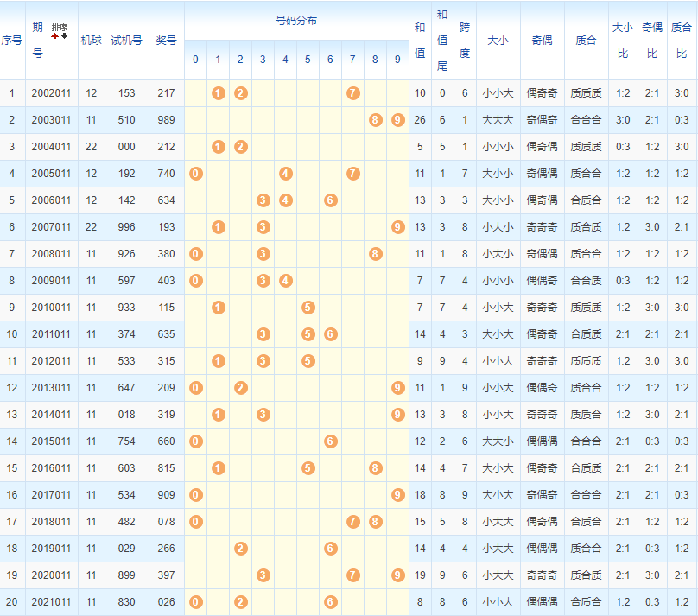Click orange ball 4 in row 2005011

tap(285, 173)
